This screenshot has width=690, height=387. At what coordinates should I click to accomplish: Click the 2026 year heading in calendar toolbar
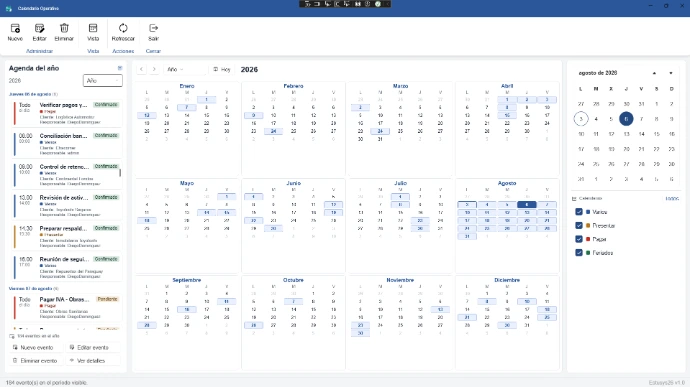click(249, 70)
